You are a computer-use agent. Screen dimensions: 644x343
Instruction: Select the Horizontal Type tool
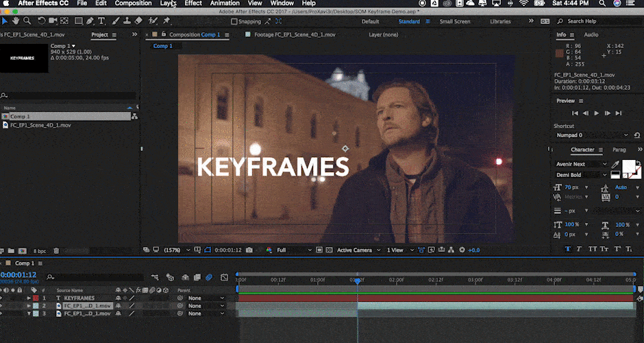click(x=101, y=21)
